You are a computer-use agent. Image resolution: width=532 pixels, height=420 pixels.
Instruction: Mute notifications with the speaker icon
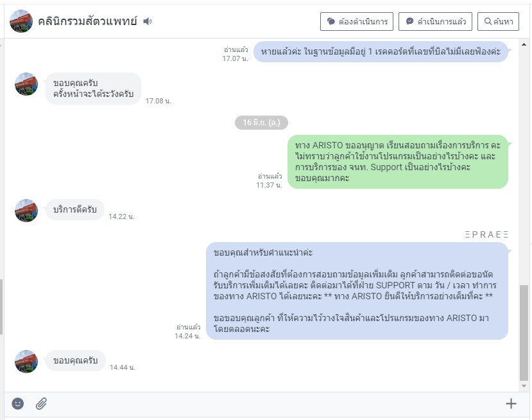tap(147, 21)
